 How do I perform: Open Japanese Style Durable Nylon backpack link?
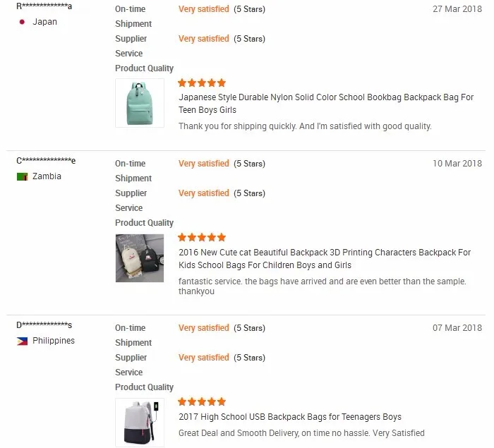point(326,104)
